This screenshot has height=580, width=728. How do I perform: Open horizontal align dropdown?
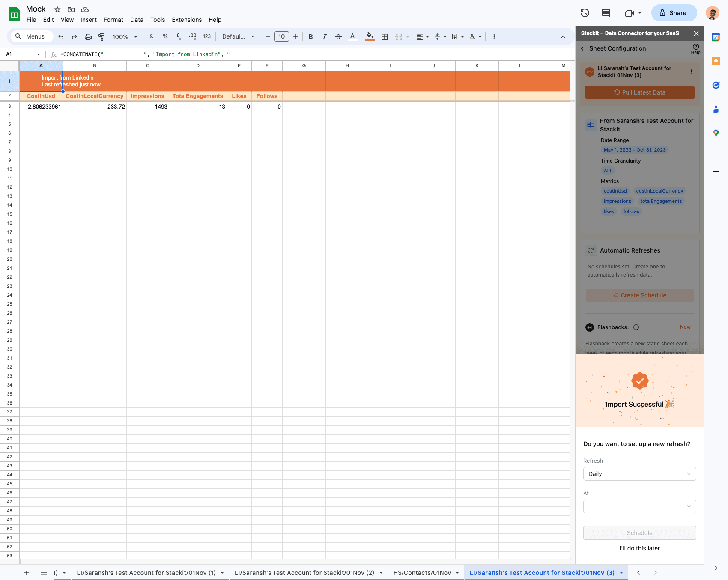(423, 37)
